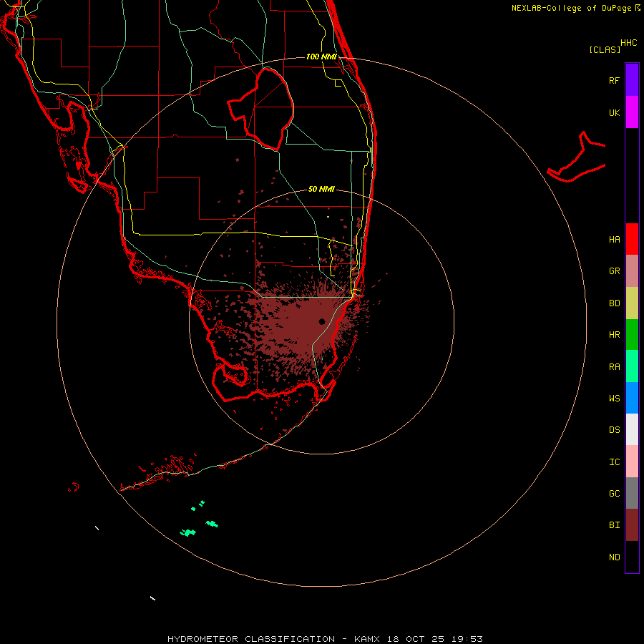Screen dimensions: 644x644
Task: Select the red HA hail swatch
Action: pyautogui.click(x=632, y=239)
